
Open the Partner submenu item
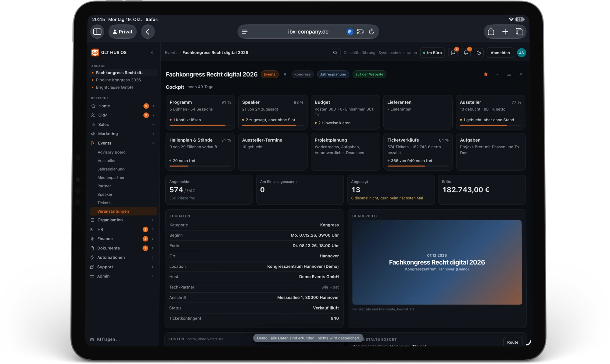pyautogui.click(x=104, y=186)
